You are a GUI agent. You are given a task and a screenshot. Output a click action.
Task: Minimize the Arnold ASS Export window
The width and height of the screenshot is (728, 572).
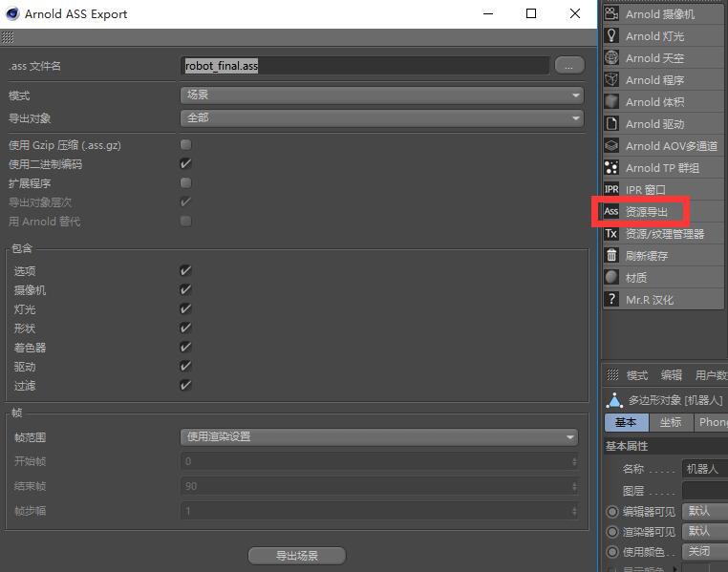(488, 14)
